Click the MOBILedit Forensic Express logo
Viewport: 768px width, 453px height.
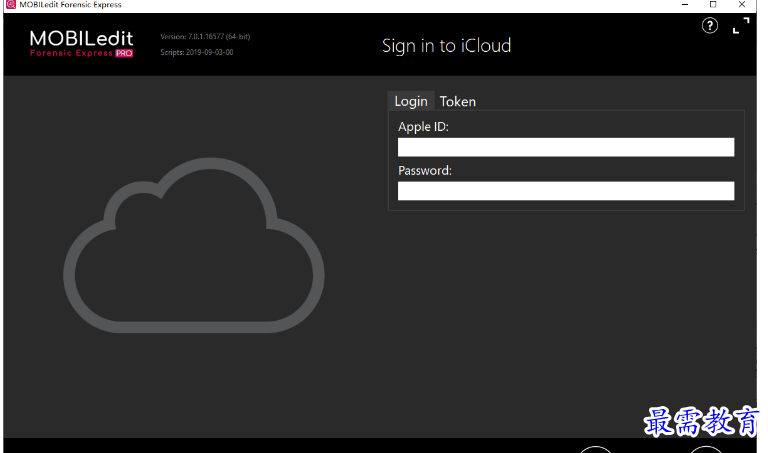[x=81, y=44]
